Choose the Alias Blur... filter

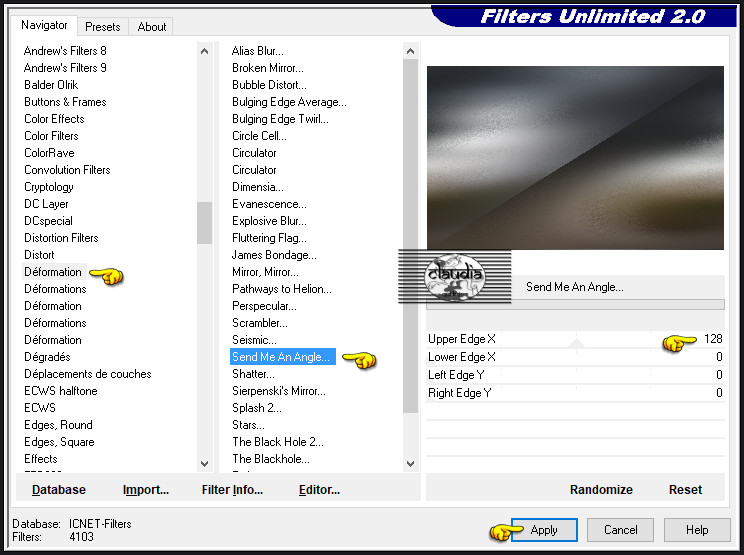[x=258, y=51]
